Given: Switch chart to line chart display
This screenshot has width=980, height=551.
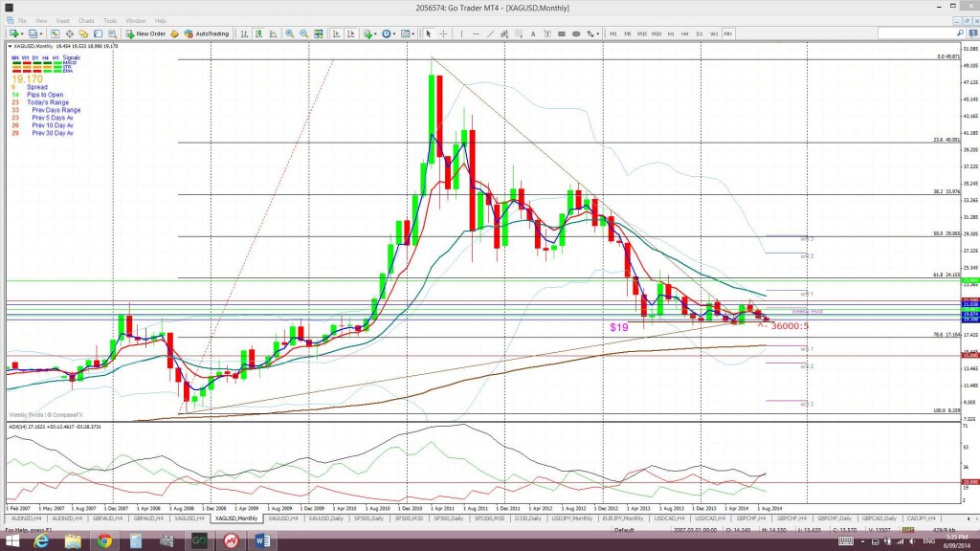Looking at the screenshot, I should (x=273, y=33).
